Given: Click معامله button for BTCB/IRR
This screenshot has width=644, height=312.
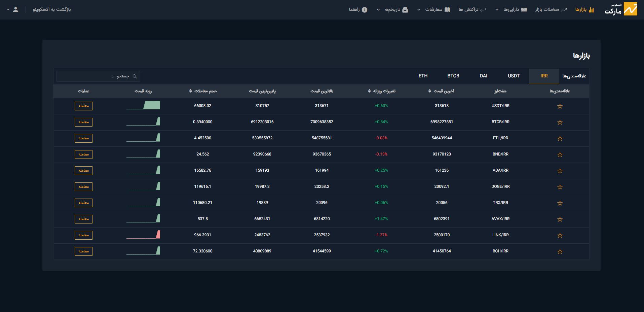Looking at the screenshot, I should pos(83,122).
